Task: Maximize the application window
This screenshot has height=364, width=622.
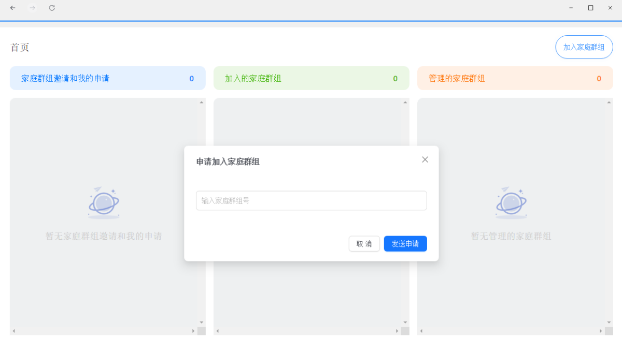Action: (x=590, y=8)
